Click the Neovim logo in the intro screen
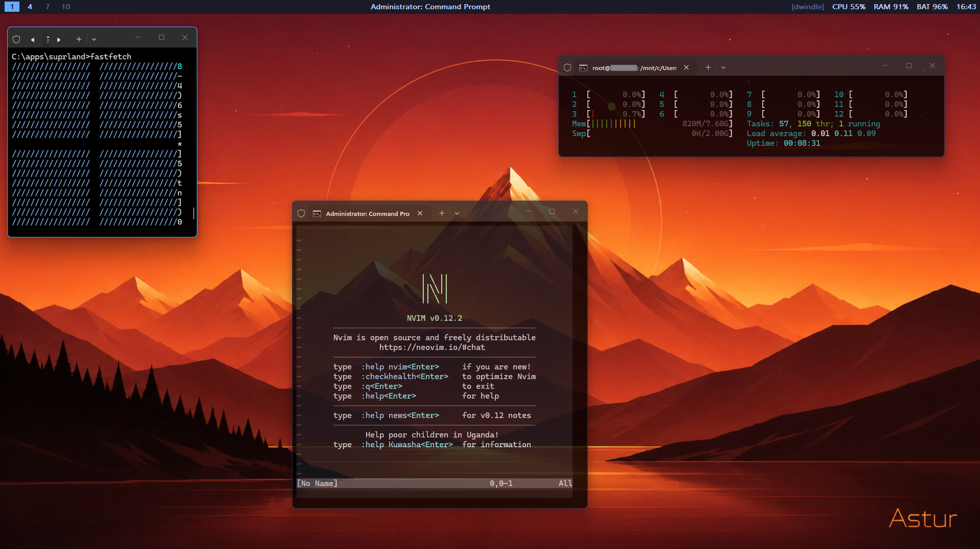The width and height of the screenshot is (980, 549). coord(435,289)
